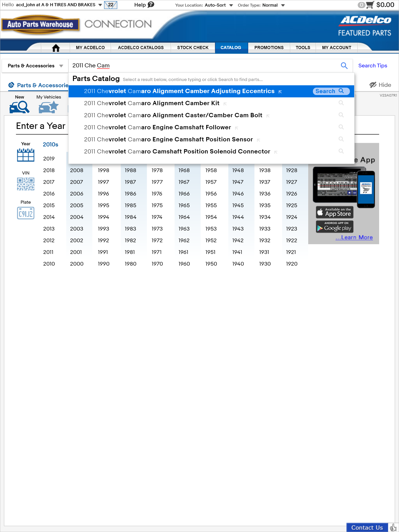This screenshot has width=399, height=532.
Task: Open the Your Location Auto-Sort dropdown
Action: [219, 5]
